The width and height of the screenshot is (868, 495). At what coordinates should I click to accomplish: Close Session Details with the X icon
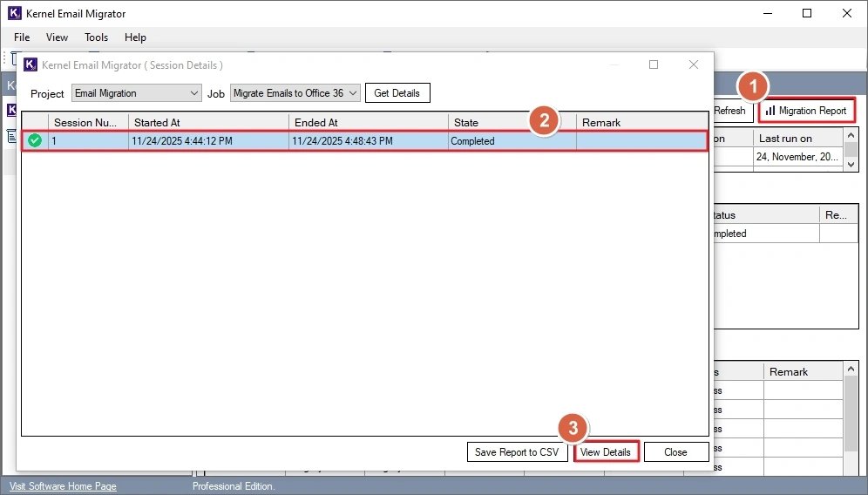point(694,64)
